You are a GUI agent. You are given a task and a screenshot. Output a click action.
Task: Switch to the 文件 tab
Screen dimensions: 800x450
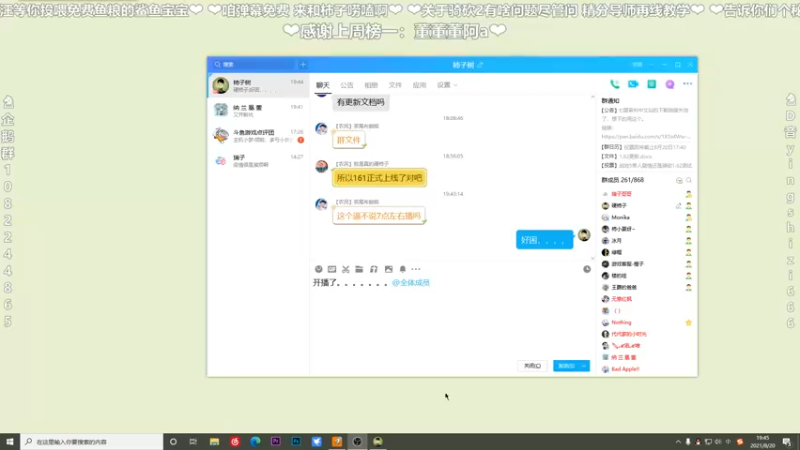click(x=395, y=85)
